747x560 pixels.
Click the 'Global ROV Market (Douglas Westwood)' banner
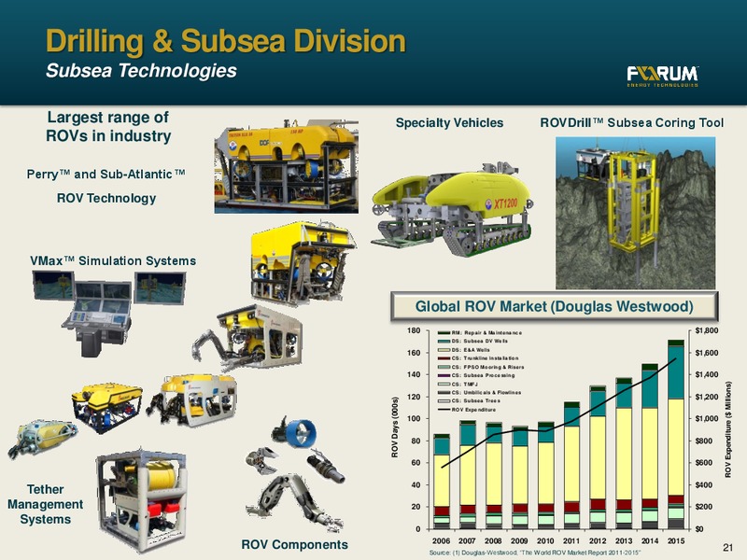click(x=554, y=306)
